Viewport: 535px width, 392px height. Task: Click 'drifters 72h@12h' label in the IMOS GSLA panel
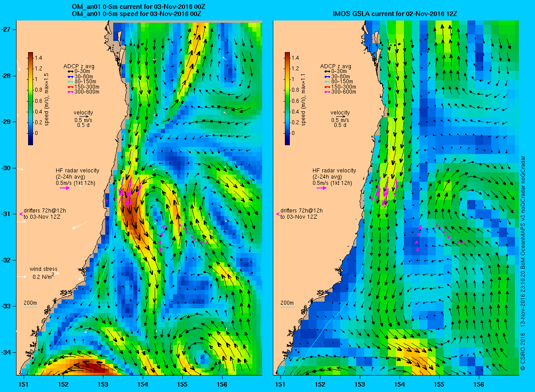[301, 211]
